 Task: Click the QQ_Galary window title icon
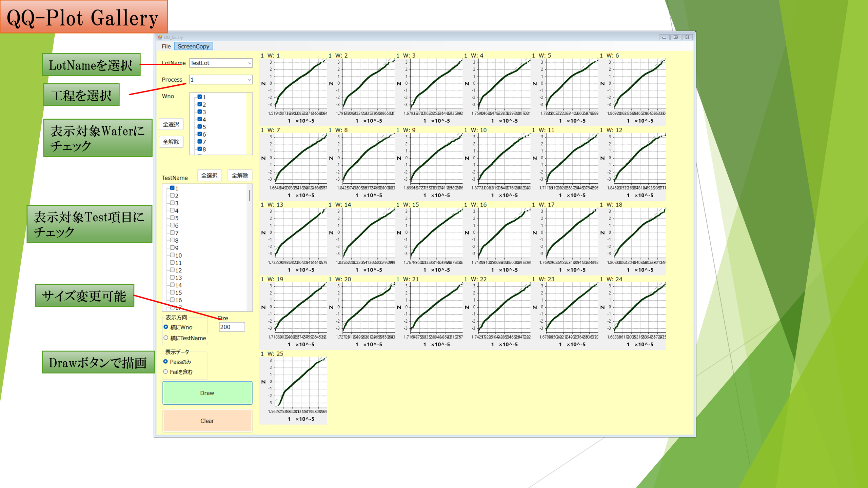[x=160, y=37]
